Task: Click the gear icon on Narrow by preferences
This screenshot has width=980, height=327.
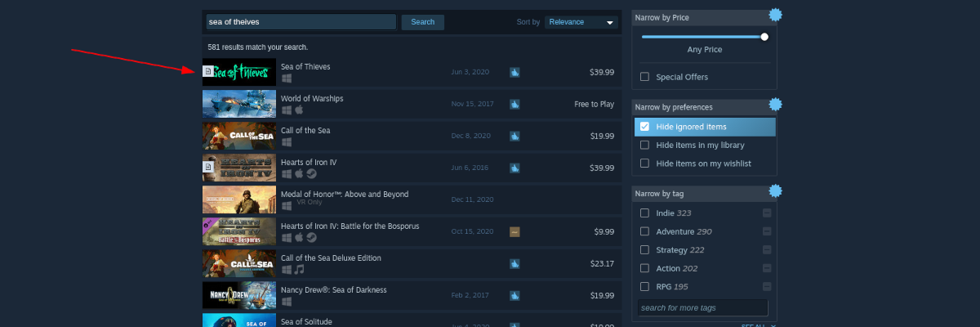Action: coord(775,105)
